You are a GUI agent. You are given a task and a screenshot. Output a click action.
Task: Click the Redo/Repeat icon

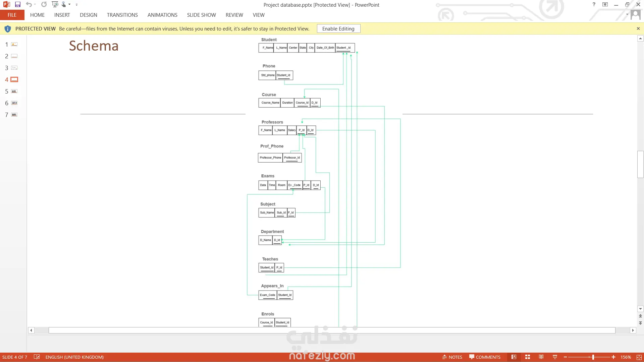click(x=44, y=5)
